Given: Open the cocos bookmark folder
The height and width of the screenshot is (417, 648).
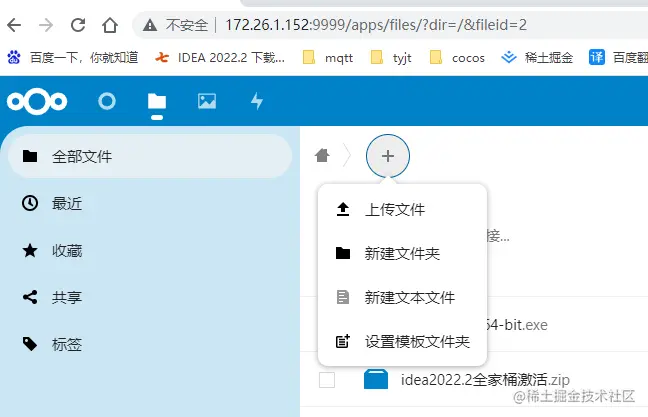Looking at the screenshot, I should (457, 57).
